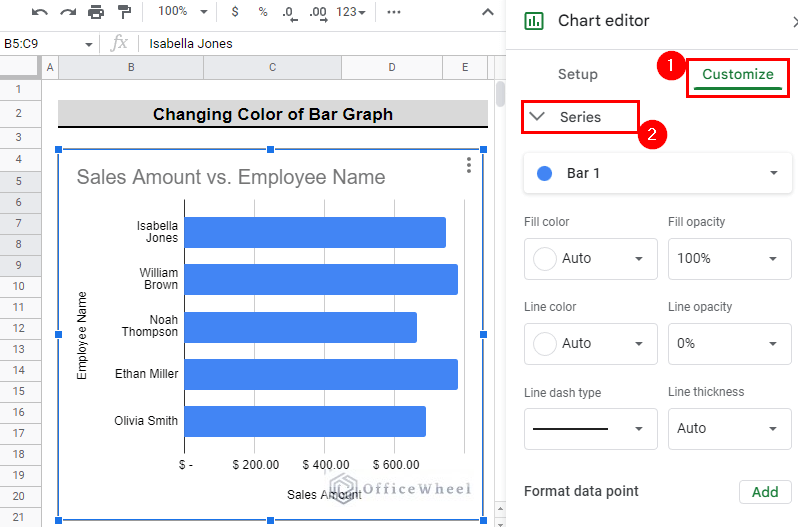Select column E header
The image size is (798, 527).
[465, 68]
